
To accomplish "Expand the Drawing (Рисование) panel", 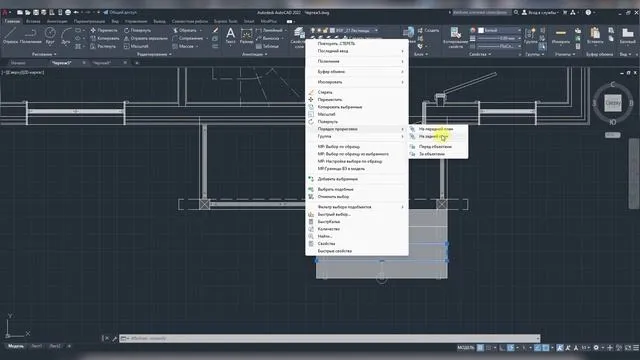I will 44,54.
